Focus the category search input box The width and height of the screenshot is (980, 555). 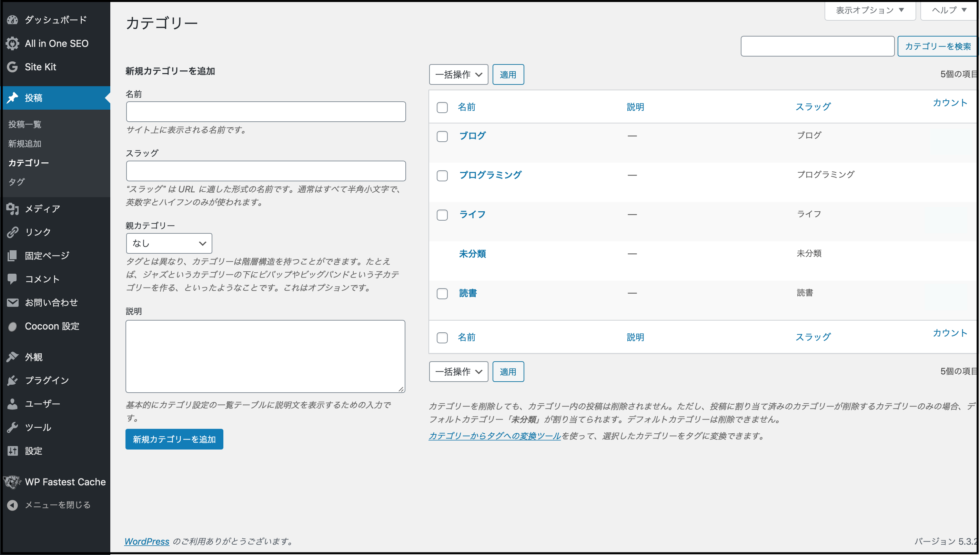(818, 46)
